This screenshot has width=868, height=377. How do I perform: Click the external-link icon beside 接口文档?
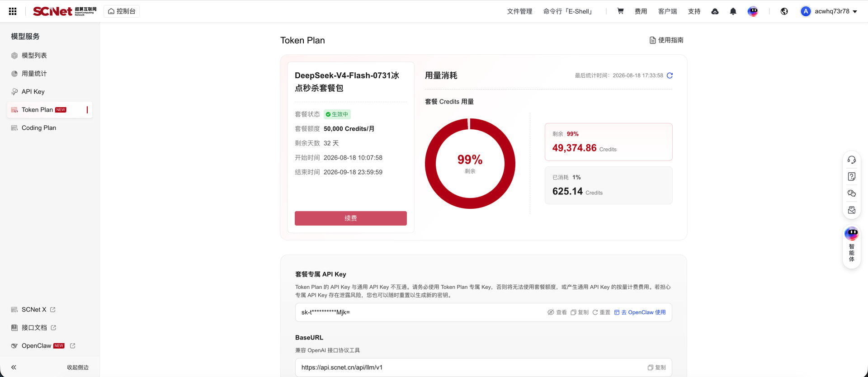53,328
